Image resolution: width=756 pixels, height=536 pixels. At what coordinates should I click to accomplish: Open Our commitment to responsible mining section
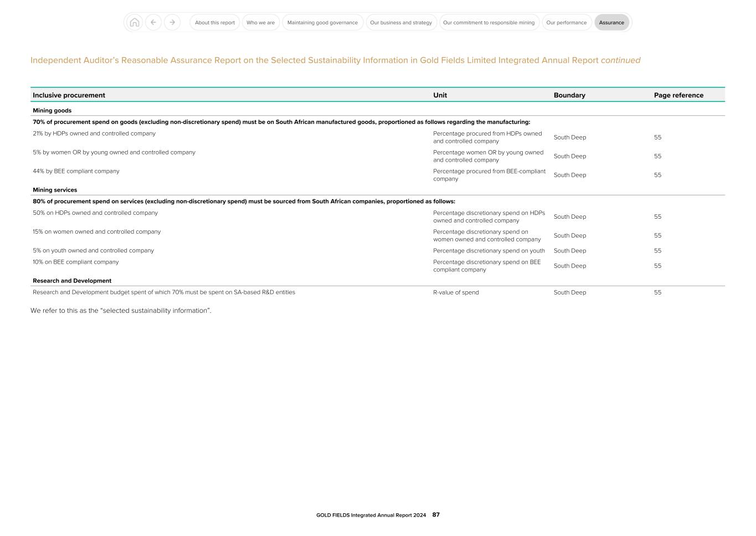tap(489, 22)
